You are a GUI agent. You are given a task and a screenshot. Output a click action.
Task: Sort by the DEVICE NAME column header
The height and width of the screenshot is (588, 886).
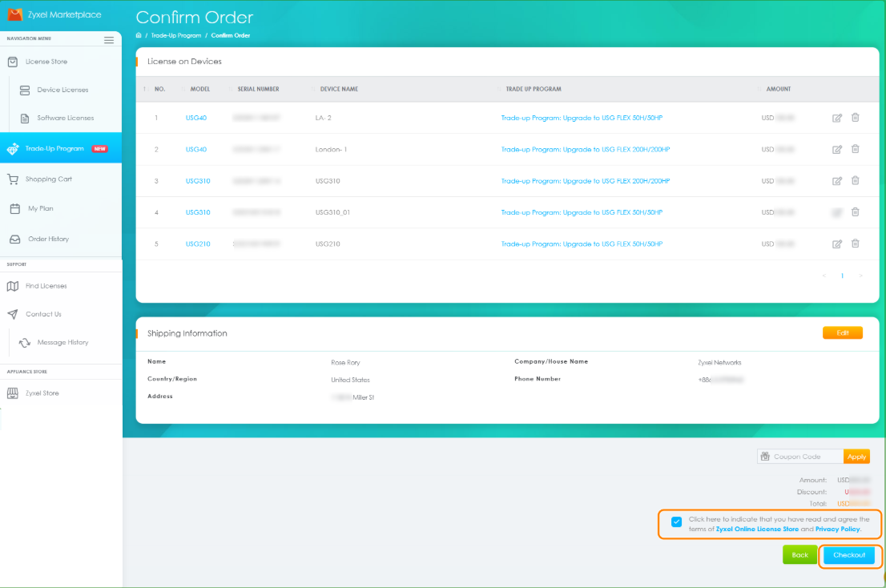pos(339,89)
